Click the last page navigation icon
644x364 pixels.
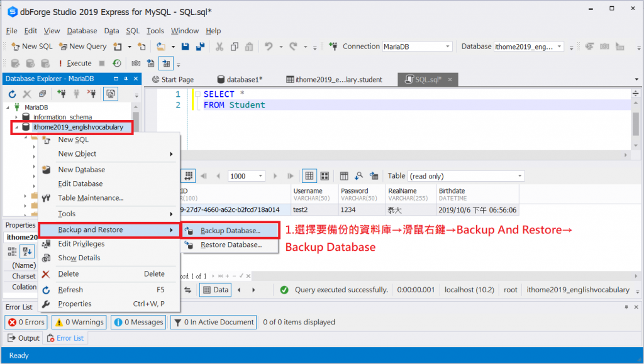click(x=291, y=176)
